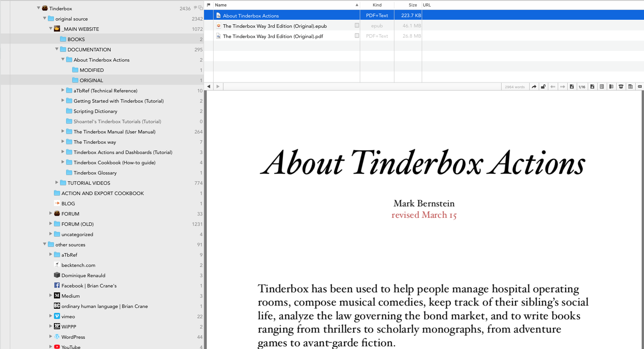Click the two-column table layout icon
Image resolution: width=644 pixels, height=349 pixels.
click(602, 87)
